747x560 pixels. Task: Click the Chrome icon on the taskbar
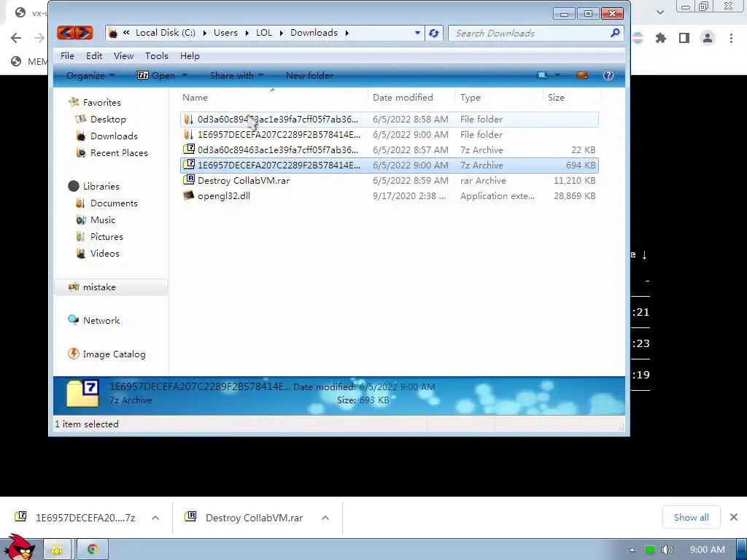pos(93,550)
